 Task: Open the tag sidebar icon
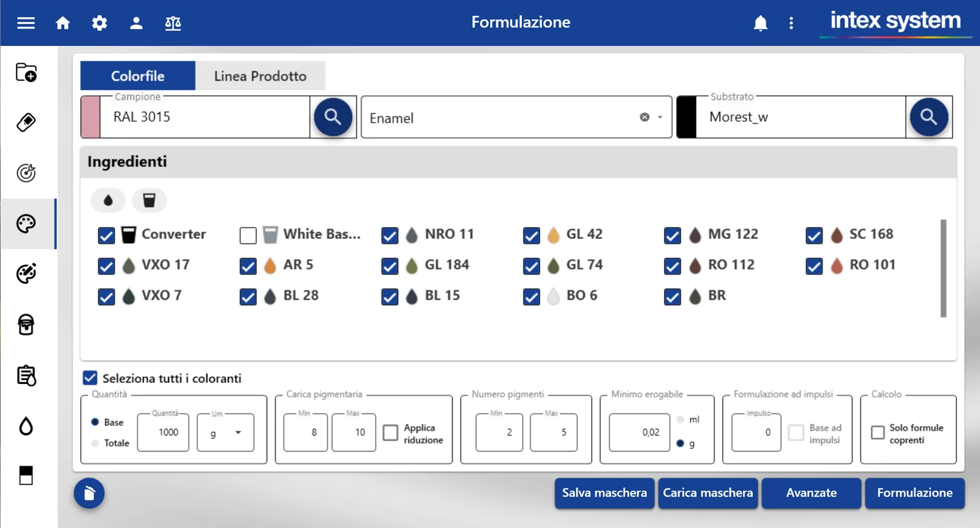click(x=26, y=123)
